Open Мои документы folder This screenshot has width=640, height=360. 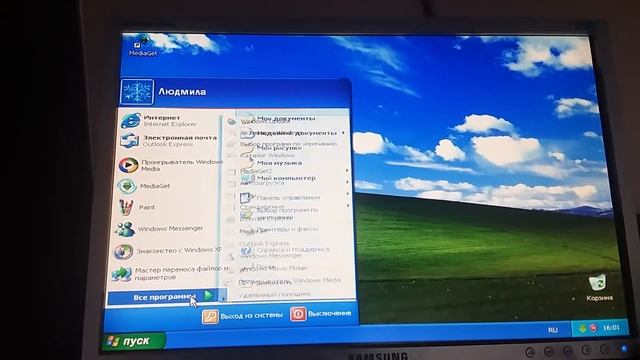pyautogui.click(x=286, y=118)
